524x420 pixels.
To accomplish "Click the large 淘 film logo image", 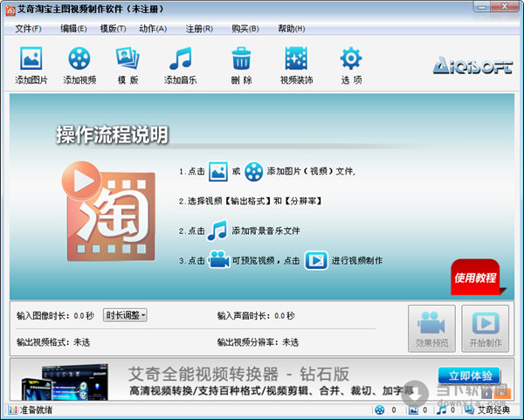I will pos(108,211).
